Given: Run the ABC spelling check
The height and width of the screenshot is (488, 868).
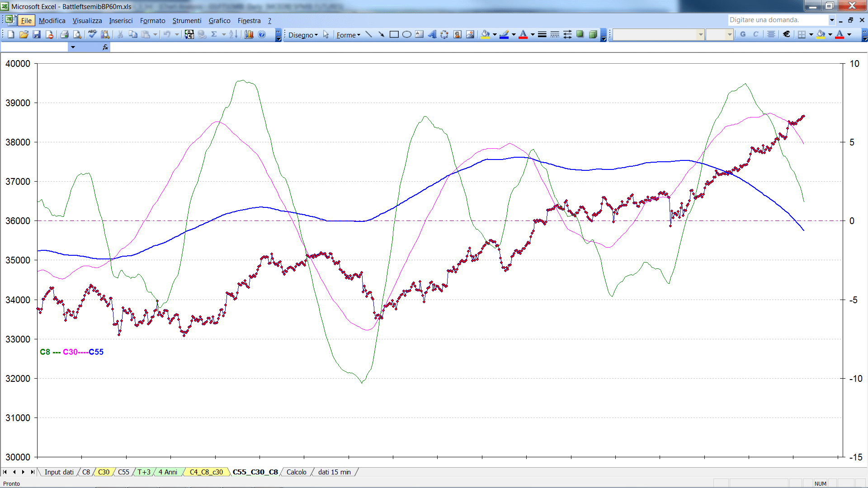Looking at the screenshot, I should (x=92, y=34).
